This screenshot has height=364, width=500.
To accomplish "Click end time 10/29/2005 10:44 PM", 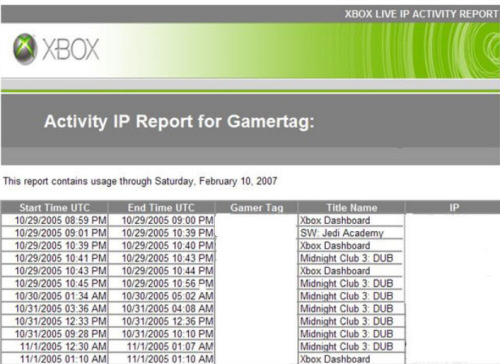I will point(162,271).
